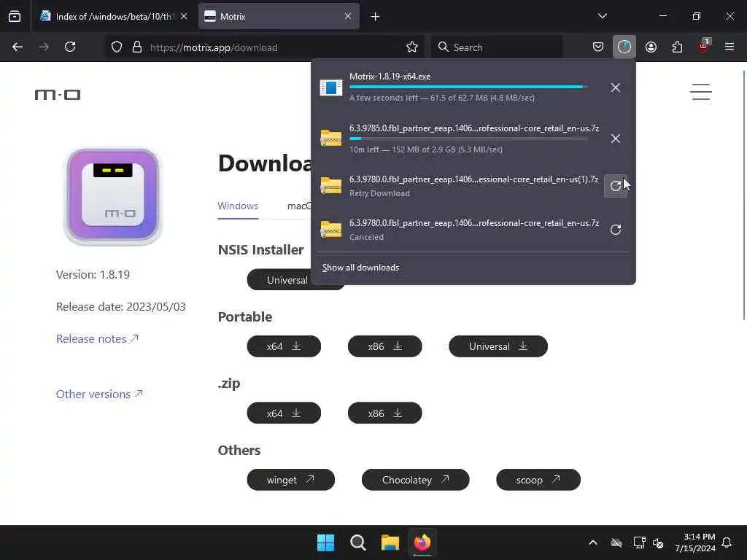Open Firefox application hamburger menu

729,47
